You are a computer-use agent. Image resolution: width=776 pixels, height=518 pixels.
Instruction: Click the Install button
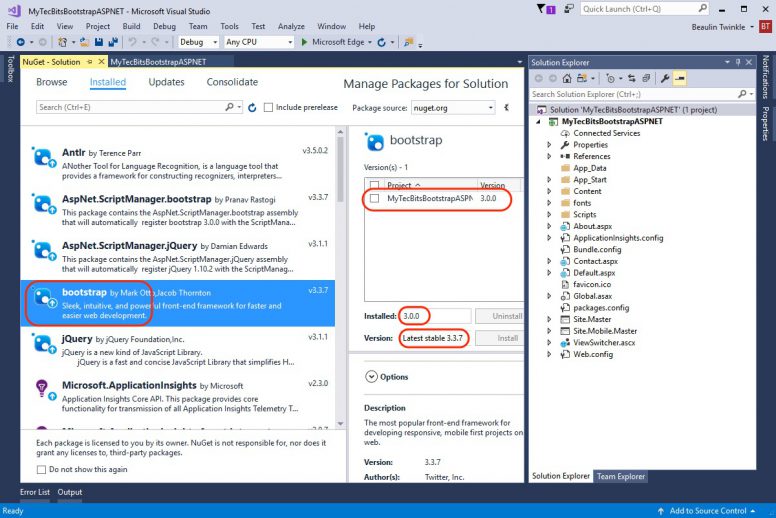(x=499, y=338)
